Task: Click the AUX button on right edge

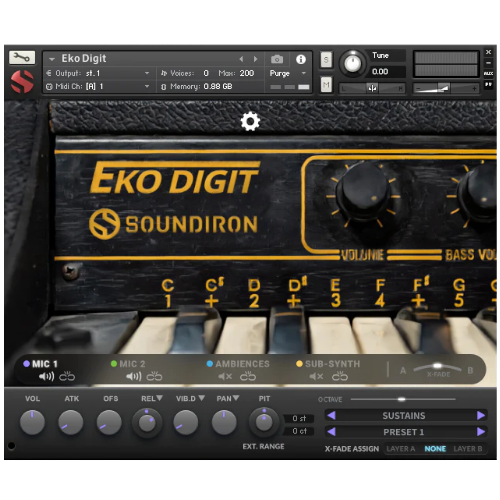Action: [x=488, y=73]
